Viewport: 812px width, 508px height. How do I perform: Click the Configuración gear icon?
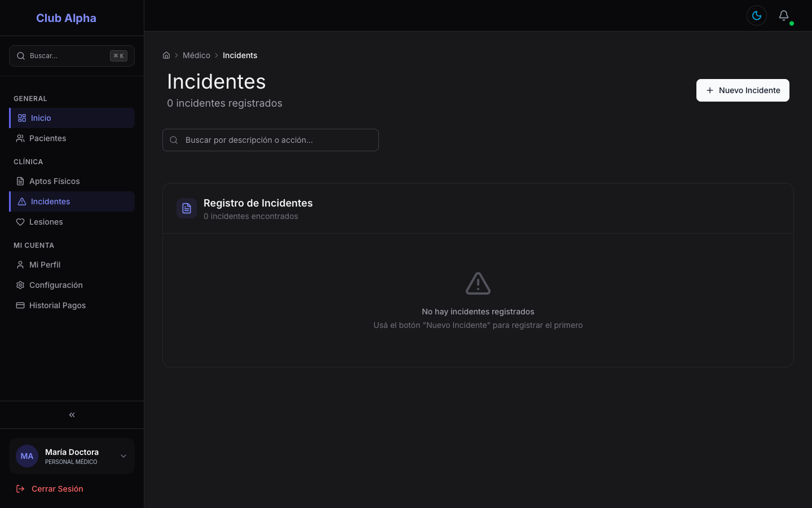click(20, 285)
